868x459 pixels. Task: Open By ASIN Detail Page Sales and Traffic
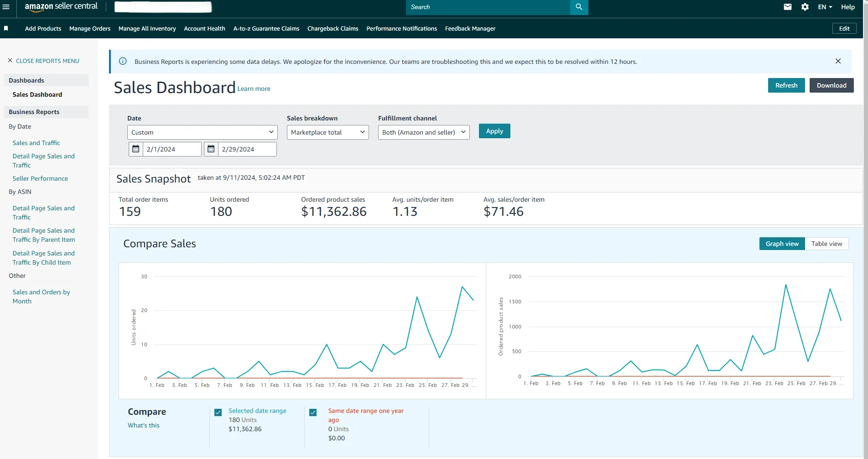pyautogui.click(x=43, y=213)
